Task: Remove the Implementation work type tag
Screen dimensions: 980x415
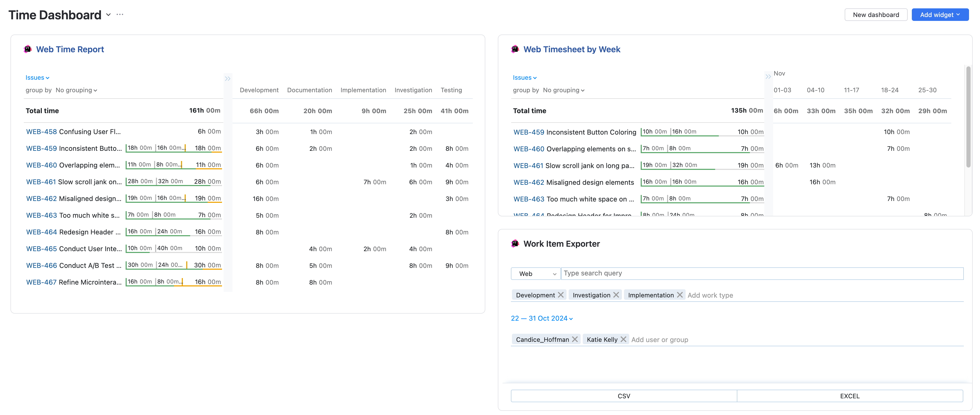Action: pos(679,295)
